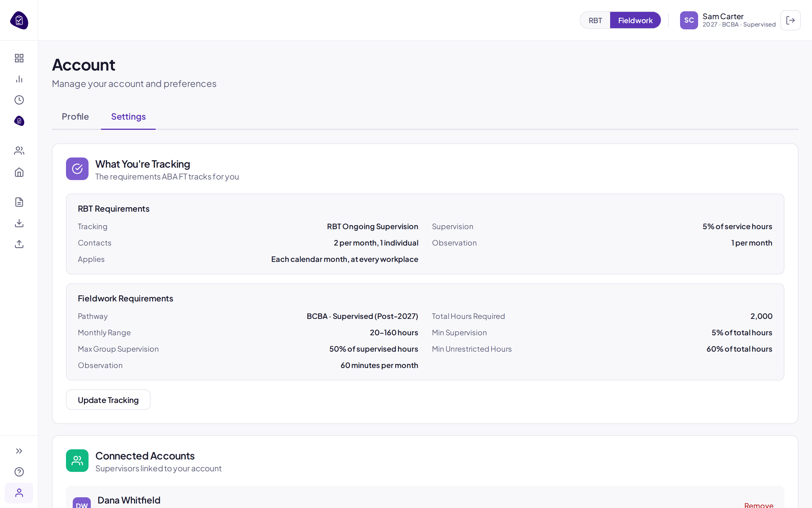Open the account person icon in sidebar

pos(19,493)
